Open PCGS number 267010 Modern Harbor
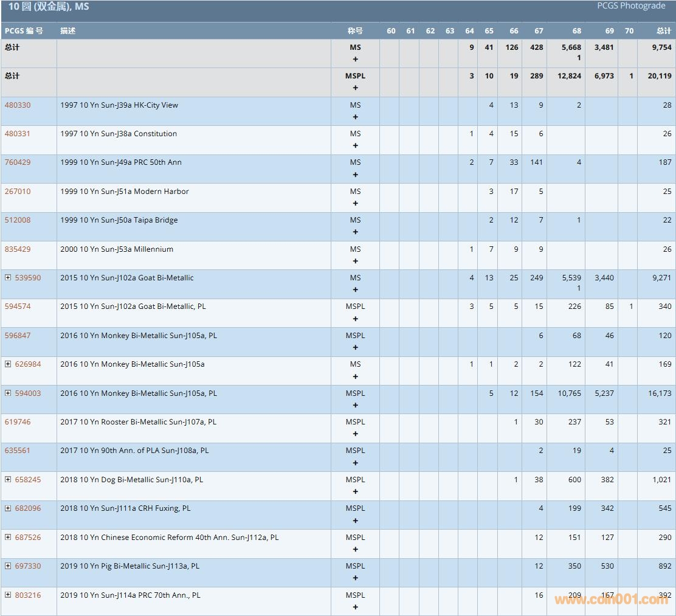 [x=18, y=191]
